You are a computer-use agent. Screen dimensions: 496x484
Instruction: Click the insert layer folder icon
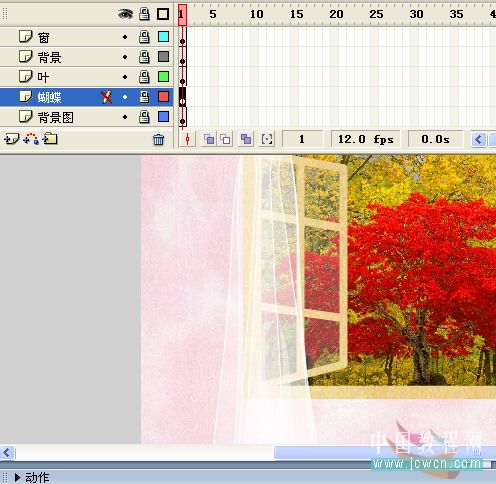click(50, 139)
